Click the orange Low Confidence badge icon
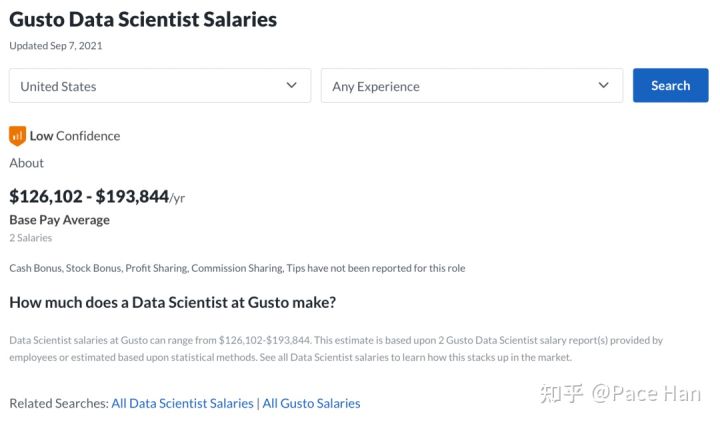The image size is (720, 423). (x=17, y=136)
